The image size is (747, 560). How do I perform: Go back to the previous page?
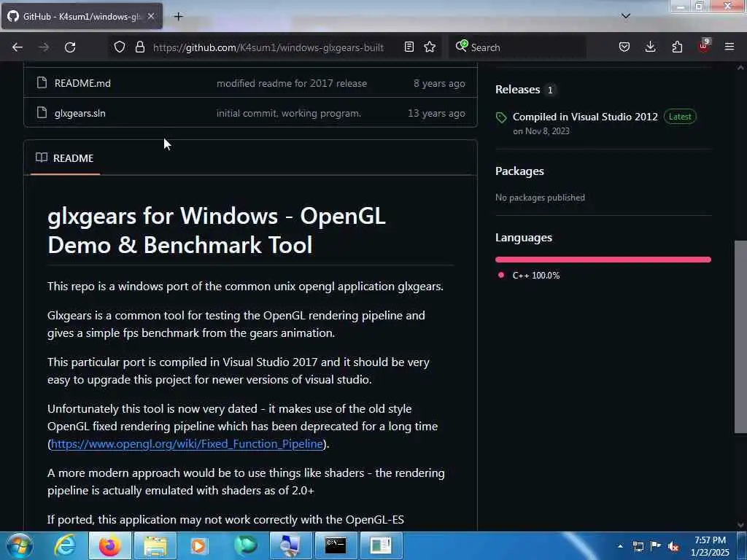(18, 47)
